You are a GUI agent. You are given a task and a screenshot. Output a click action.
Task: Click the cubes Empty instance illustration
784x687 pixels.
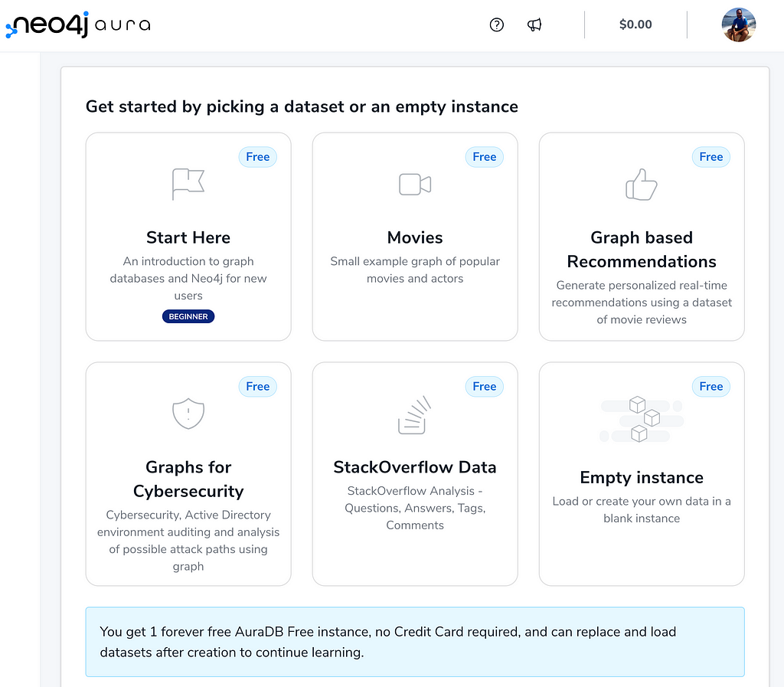pyautogui.click(x=642, y=419)
